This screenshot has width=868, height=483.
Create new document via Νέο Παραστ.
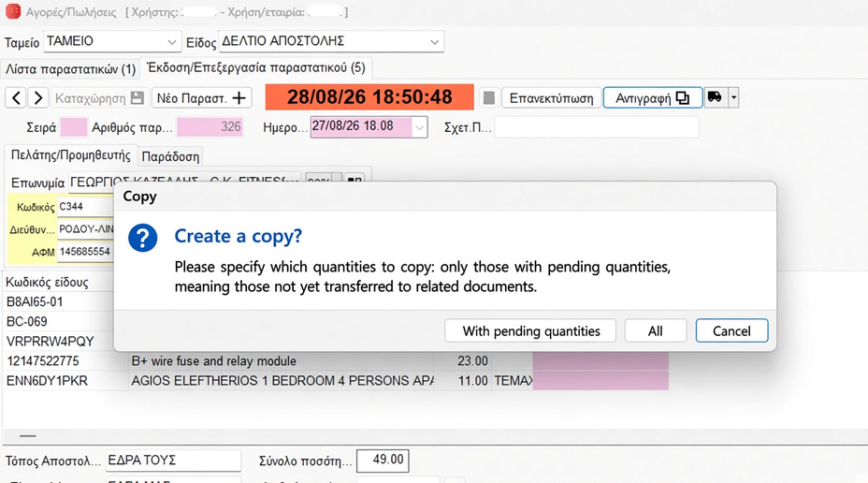point(201,98)
